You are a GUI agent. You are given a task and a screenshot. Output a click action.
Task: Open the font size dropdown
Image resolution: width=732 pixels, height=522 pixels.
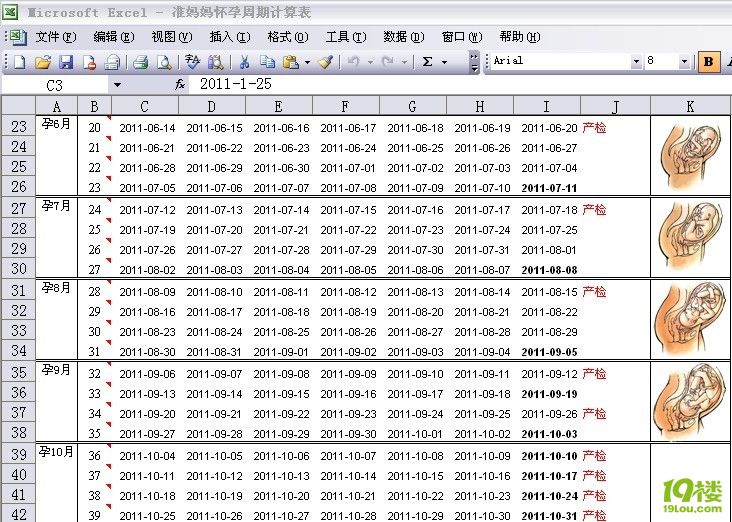[685, 62]
